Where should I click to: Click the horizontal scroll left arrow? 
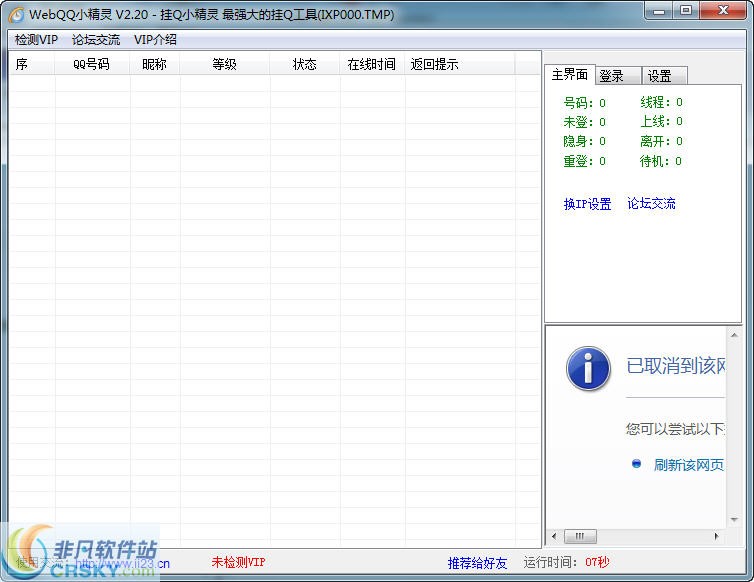click(554, 536)
